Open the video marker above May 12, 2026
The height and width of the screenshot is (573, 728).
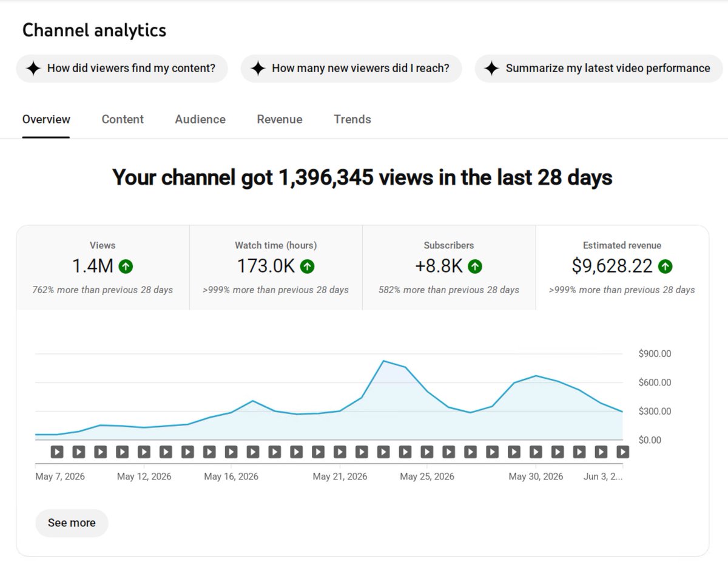click(x=144, y=452)
